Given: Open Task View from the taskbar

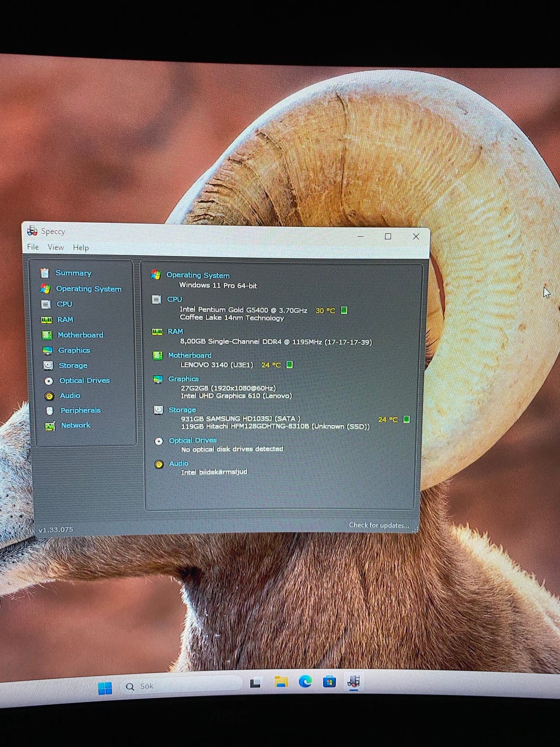Looking at the screenshot, I should (x=256, y=683).
